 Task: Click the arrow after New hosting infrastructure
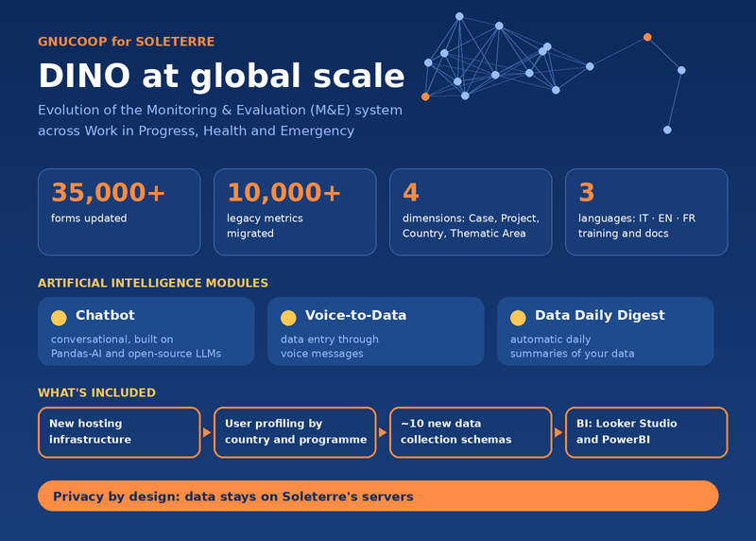click(207, 432)
